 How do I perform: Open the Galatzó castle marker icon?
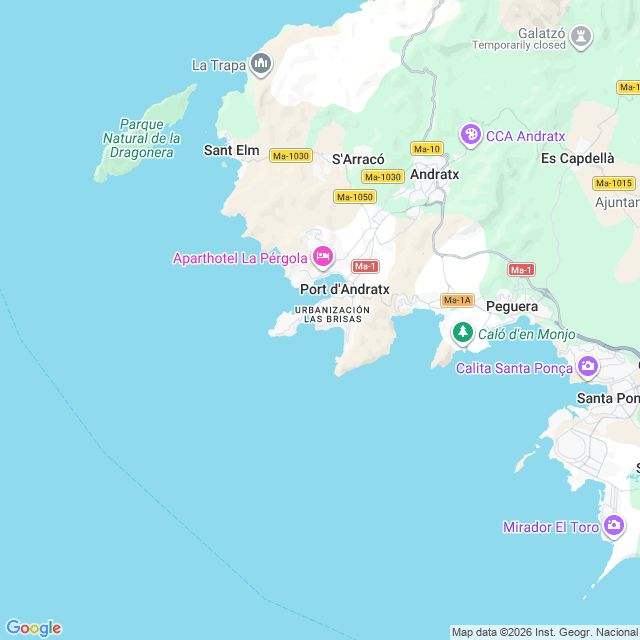581,37
